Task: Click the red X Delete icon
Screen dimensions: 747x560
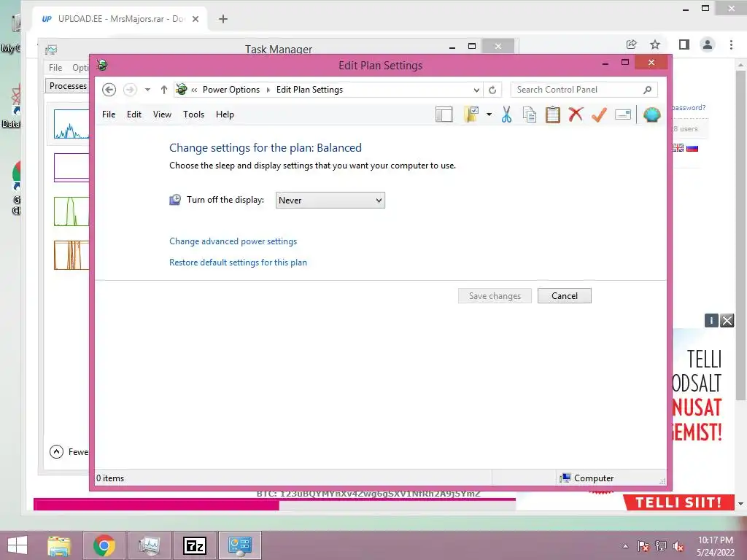Action: point(576,114)
